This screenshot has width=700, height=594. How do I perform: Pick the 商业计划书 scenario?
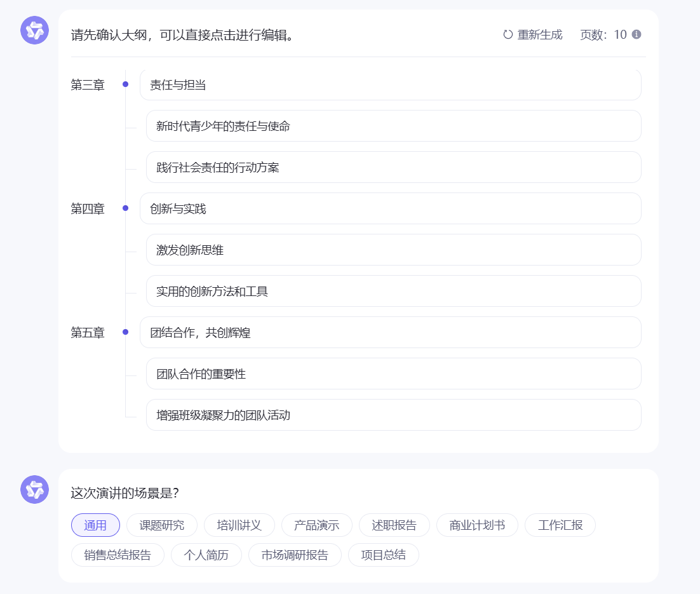click(477, 525)
